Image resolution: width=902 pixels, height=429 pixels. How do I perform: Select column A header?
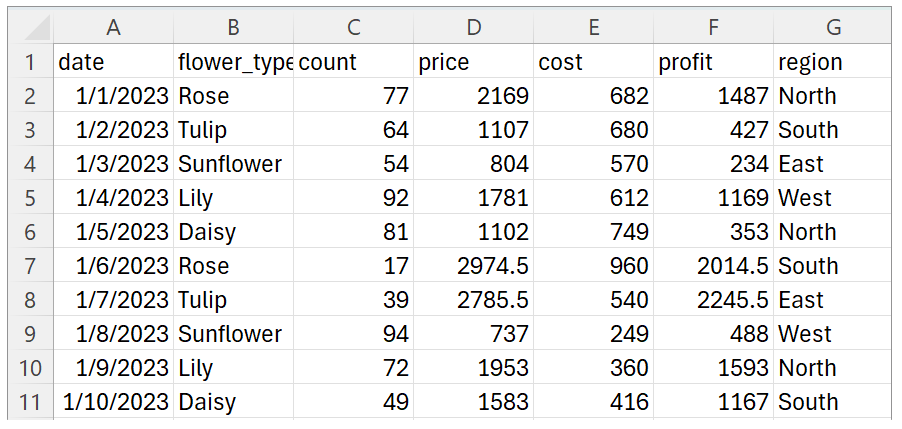click(x=113, y=28)
